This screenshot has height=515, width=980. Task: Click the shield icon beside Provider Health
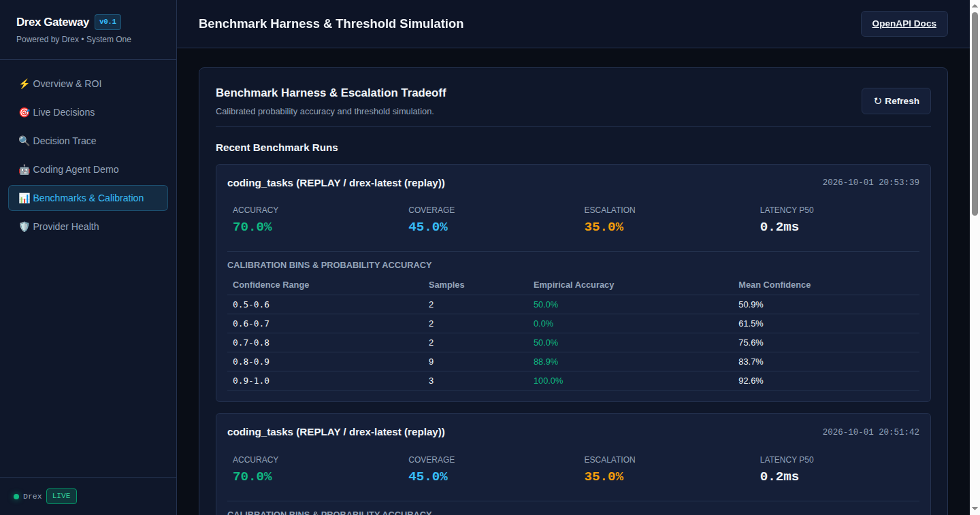pyautogui.click(x=24, y=227)
